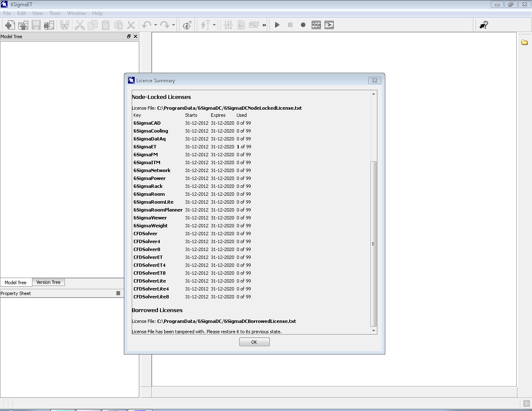Restore down the 6SigmaET main window

(511, 5)
